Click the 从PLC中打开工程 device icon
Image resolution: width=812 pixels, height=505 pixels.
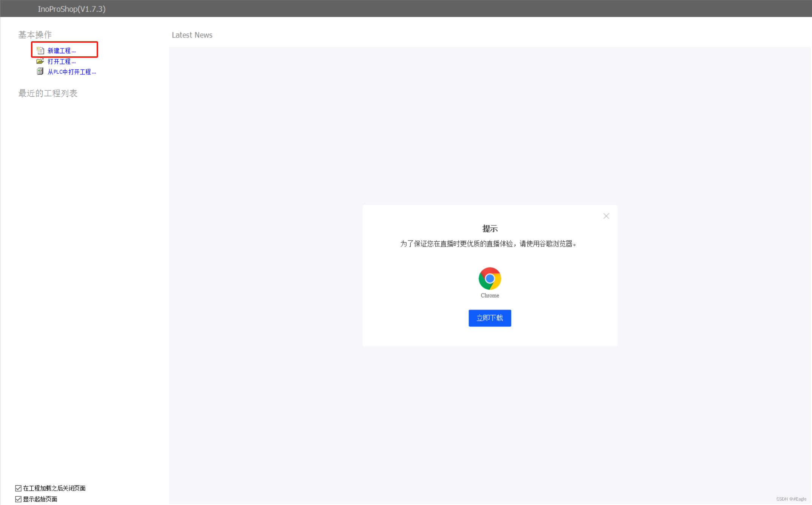click(40, 71)
